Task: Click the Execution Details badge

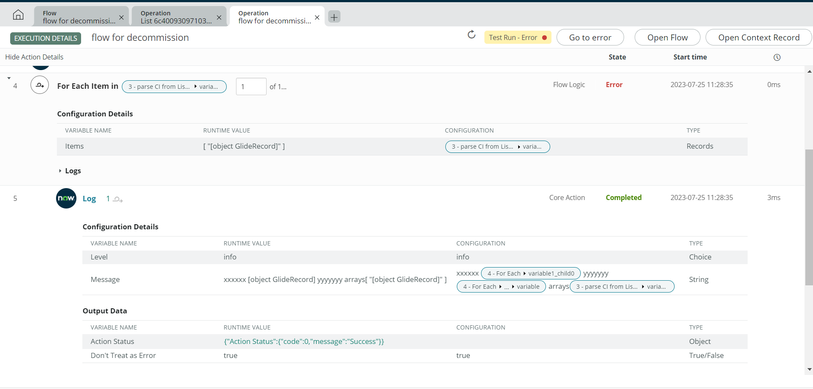Action: [x=46, y=38]
